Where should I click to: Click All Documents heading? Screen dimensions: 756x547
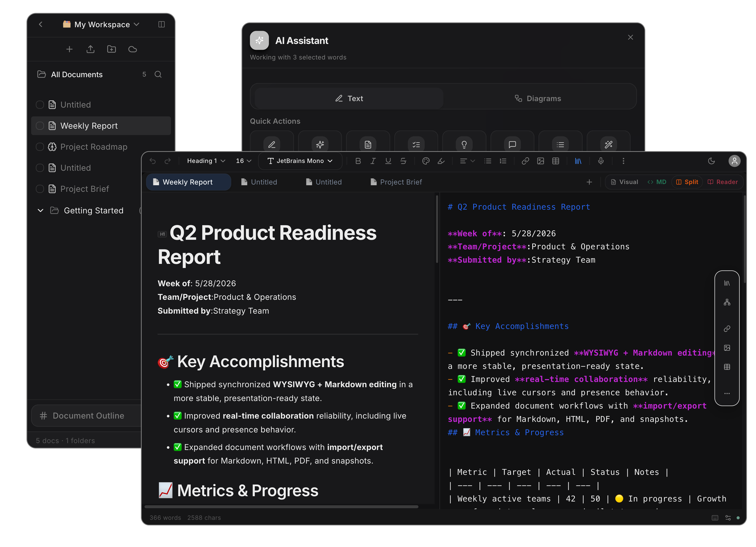coord(77,74)
